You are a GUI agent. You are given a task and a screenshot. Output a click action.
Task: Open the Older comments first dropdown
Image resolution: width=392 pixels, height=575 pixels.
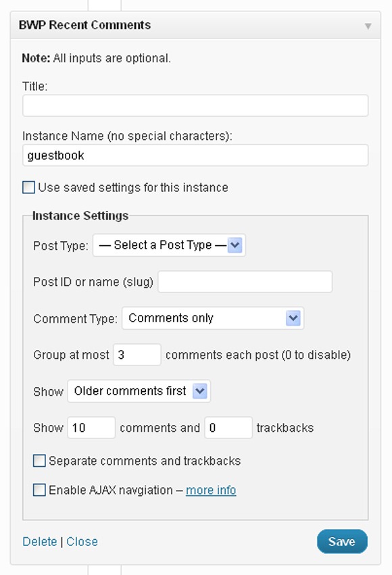(x=139, y=391)
